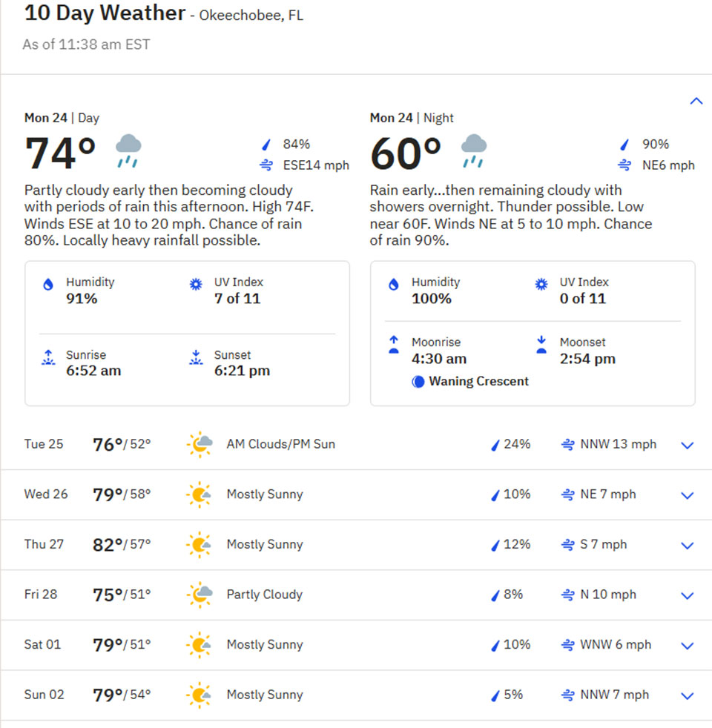Click the Wed 26 Mostly Sunny label

point(265,494)
